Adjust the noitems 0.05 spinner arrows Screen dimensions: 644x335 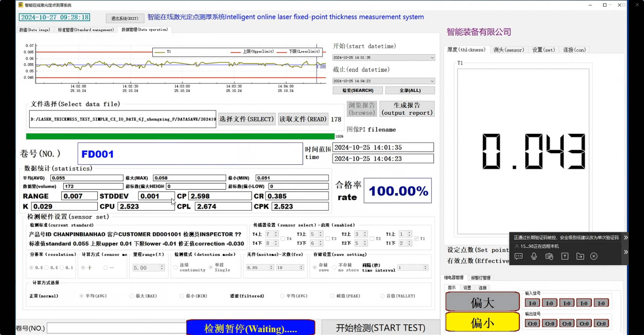coord(271,267)
